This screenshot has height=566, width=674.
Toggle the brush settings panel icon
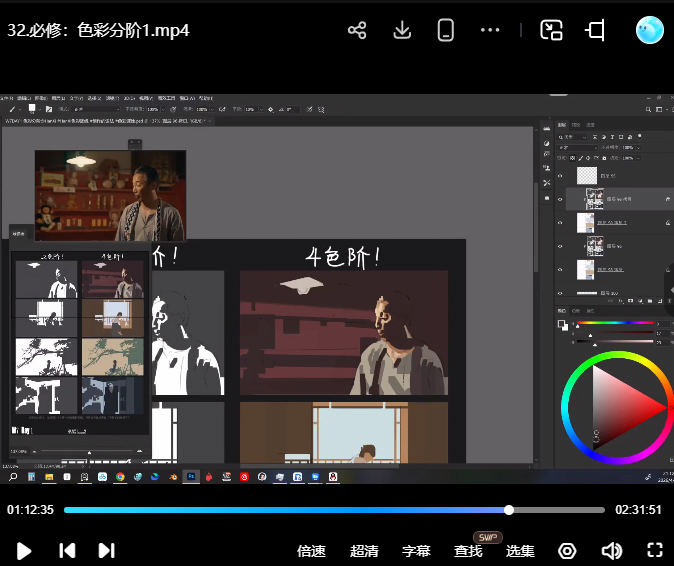(x=49, y=109)
